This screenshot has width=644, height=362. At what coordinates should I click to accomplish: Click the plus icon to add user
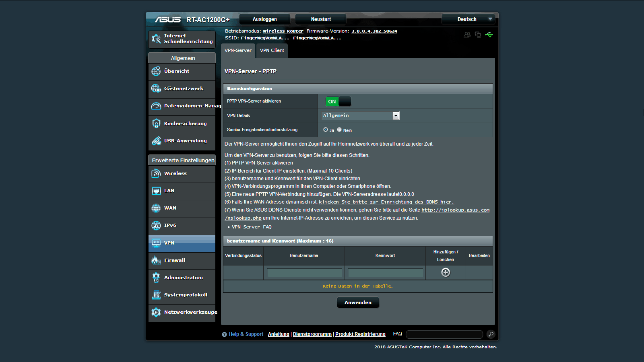tap(446, 272)
